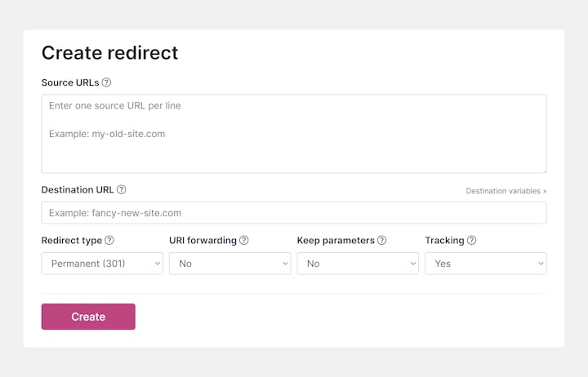Click the Destination URL label text
Screen dimensions: 588x377
[78, 190]
